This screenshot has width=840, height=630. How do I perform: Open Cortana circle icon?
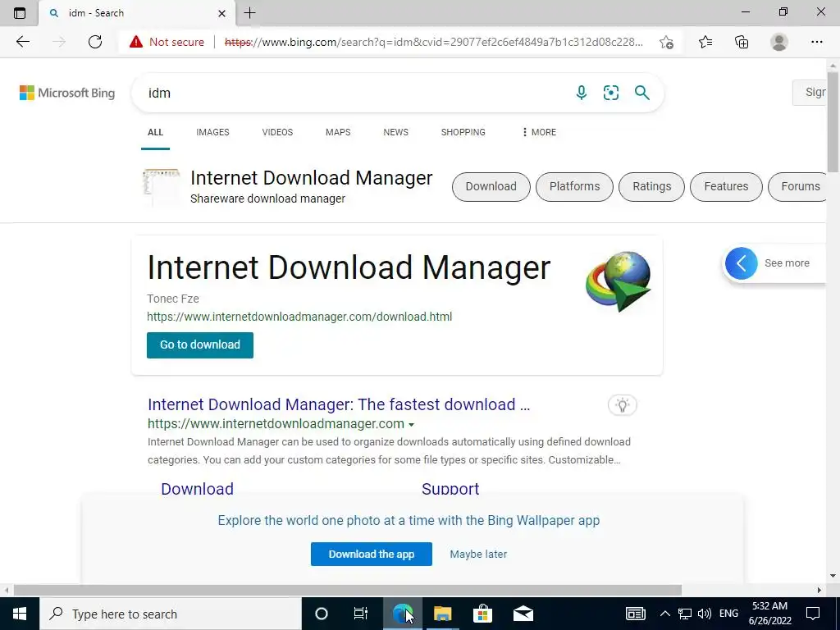(322, 614)
